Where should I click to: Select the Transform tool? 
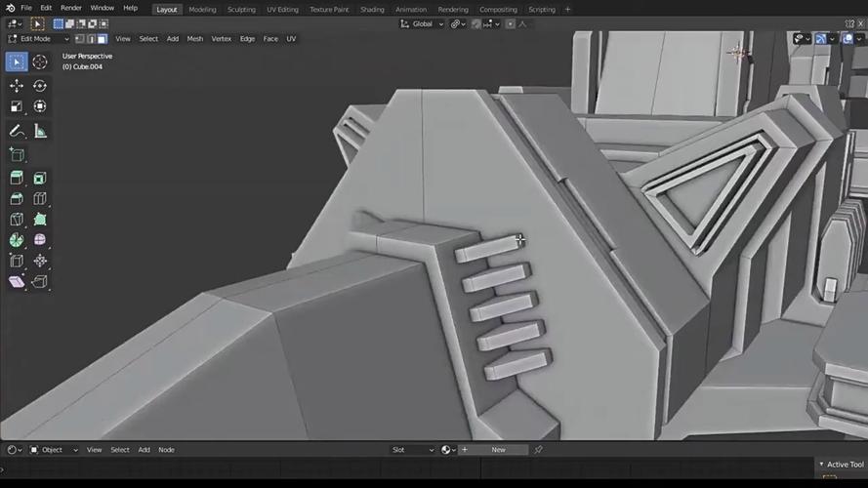[39, 106]
